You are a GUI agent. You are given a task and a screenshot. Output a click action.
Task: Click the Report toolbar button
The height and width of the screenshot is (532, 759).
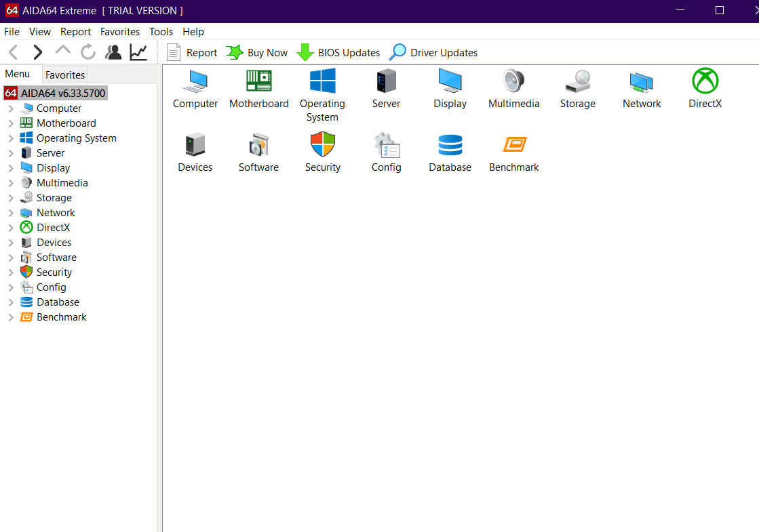click(192, 52)
